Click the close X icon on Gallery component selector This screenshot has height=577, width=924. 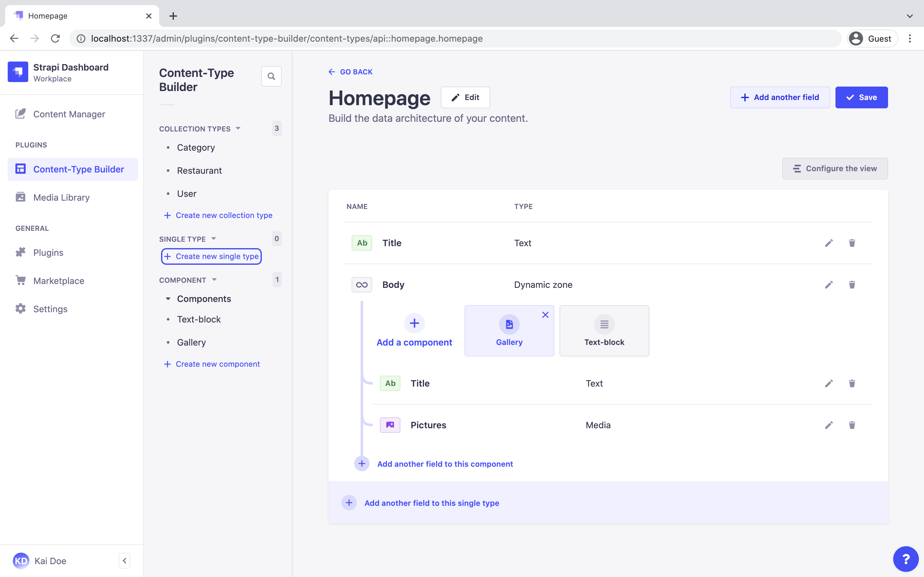coord(545,314)
